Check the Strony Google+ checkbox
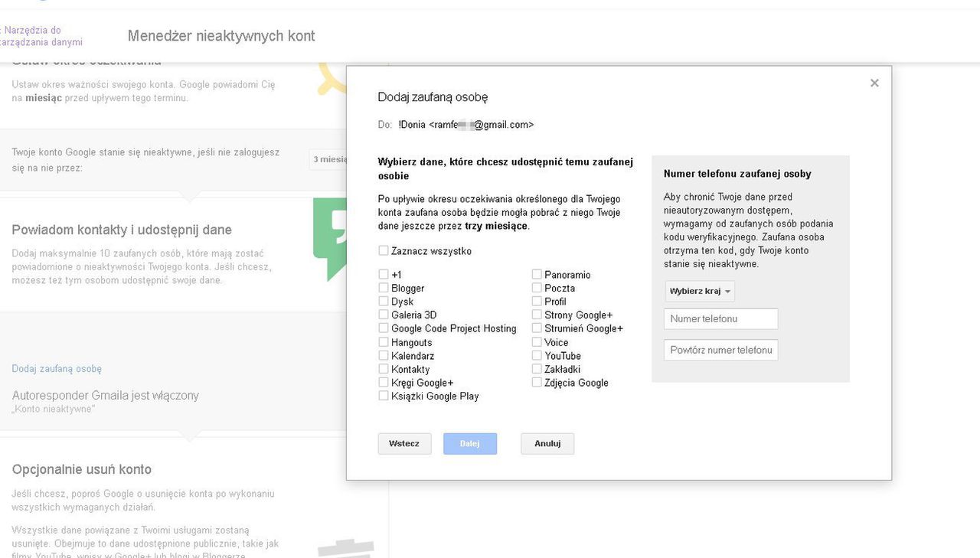The height and width of the screenshot is (558, 980). (x=537, y=315)
